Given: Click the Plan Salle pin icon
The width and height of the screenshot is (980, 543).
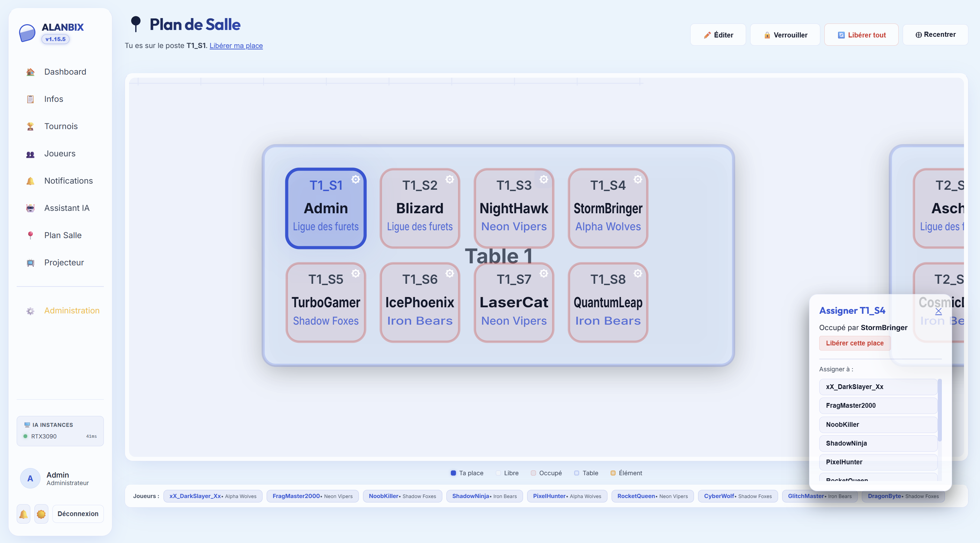Looking at the screenshot, I should pyautogui.click(x=30, y=235).
